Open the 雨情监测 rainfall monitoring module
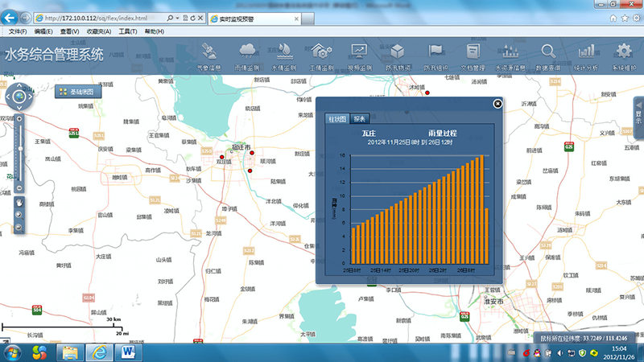 (247, 56)
